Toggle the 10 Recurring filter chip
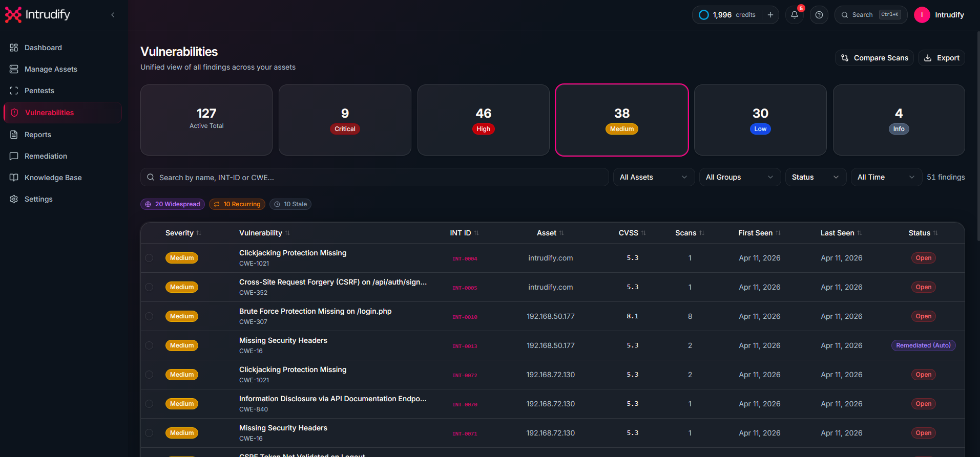 237,204
